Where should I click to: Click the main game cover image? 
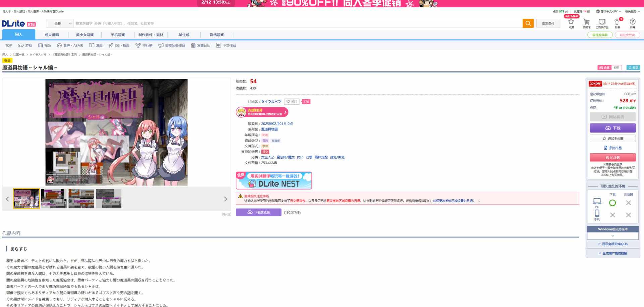(116, 132)
